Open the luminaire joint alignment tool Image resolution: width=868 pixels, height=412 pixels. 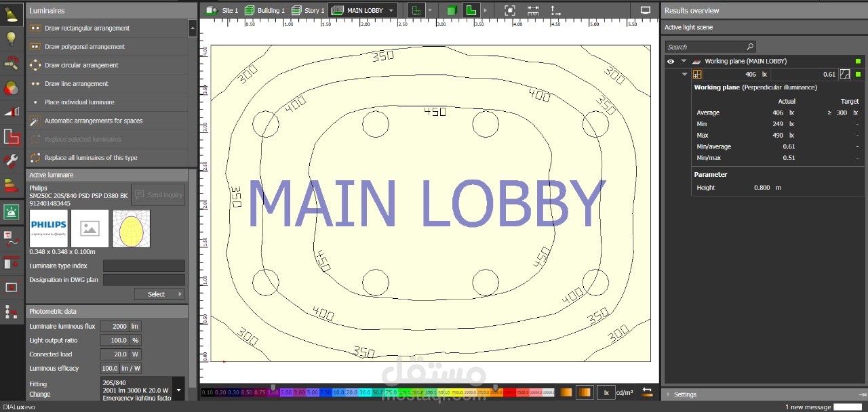point(12,63)
